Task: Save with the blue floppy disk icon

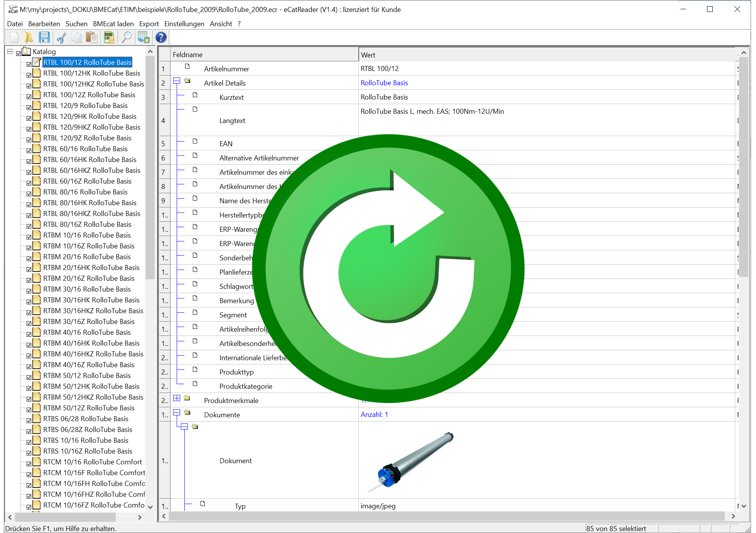Action: (44, 37)
